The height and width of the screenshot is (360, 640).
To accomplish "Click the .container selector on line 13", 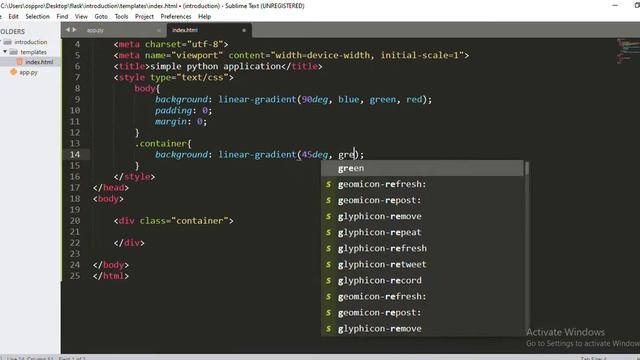I will [x=161, y=144].
